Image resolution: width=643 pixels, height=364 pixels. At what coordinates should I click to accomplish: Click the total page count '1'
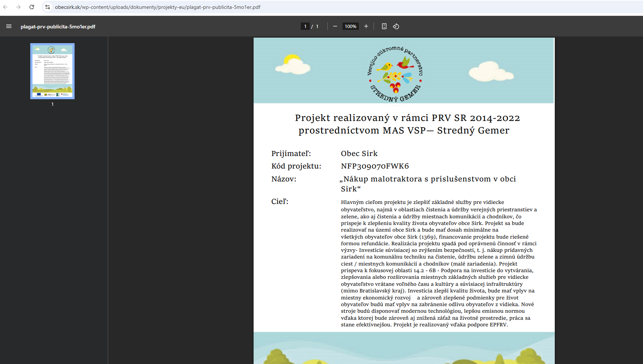(x=317, y=26)
